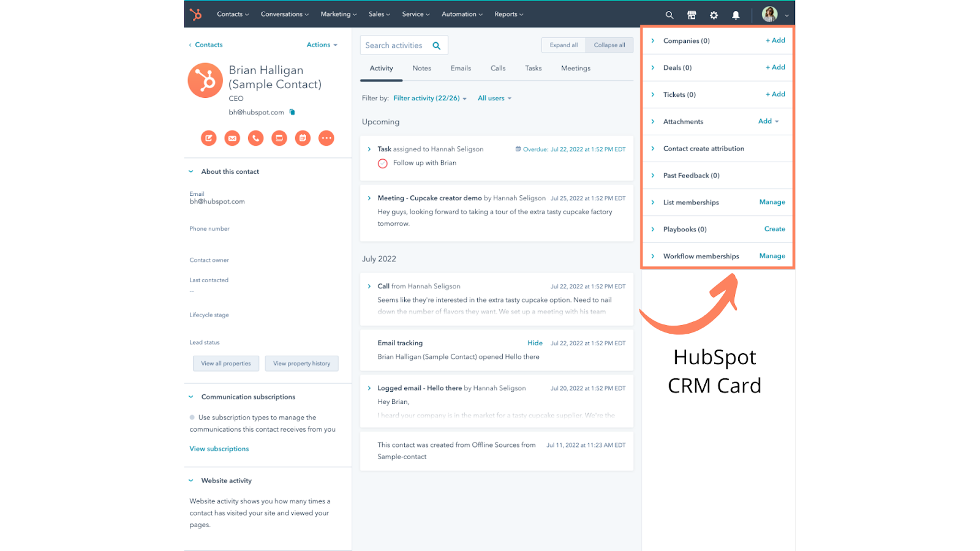Click the more actions ellipsis icon
Screen dimensions: 980x551
click(326, 138)
